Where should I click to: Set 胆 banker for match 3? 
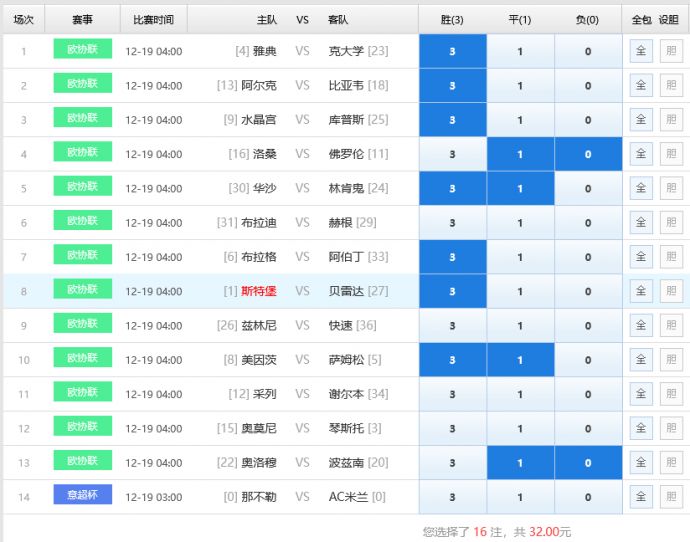671,120
